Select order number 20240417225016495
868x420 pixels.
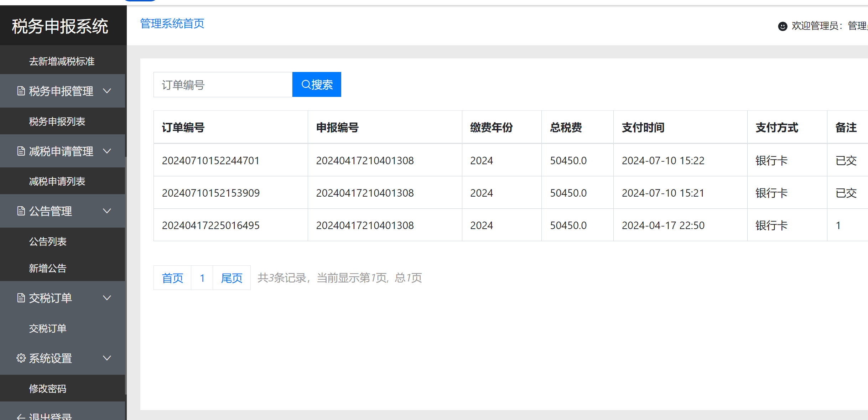[x=210, y=225]
